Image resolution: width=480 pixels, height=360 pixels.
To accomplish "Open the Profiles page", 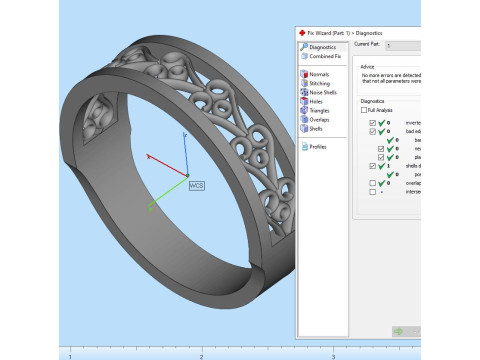I will (x=314, y=146).
